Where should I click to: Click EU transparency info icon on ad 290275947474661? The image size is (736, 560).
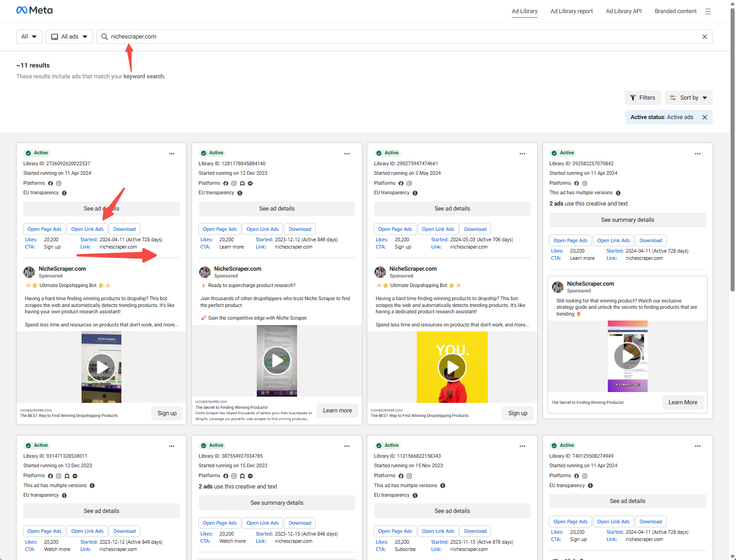415,193
